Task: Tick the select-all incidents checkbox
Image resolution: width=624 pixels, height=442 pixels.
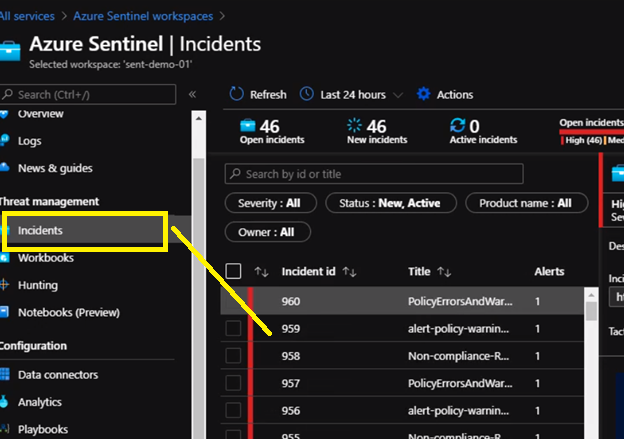Action: click(x=233, y=271)
